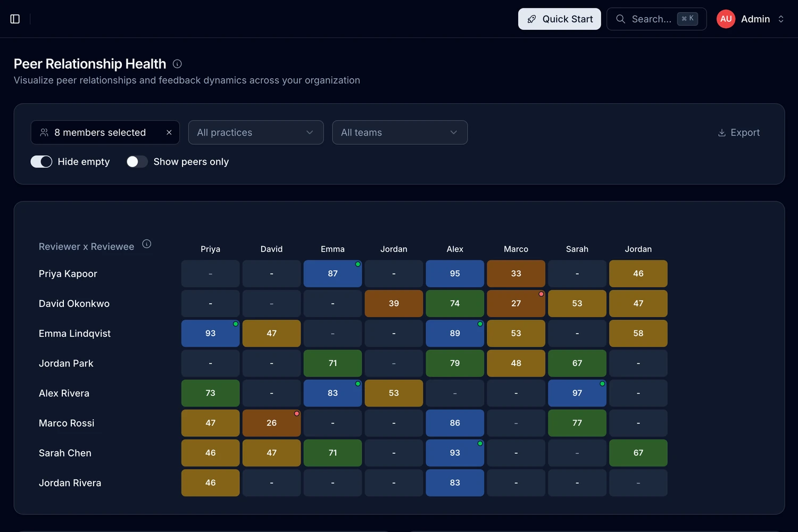798x532 pixels.
Task: Click the Marco column header
Action: (516, 249)
